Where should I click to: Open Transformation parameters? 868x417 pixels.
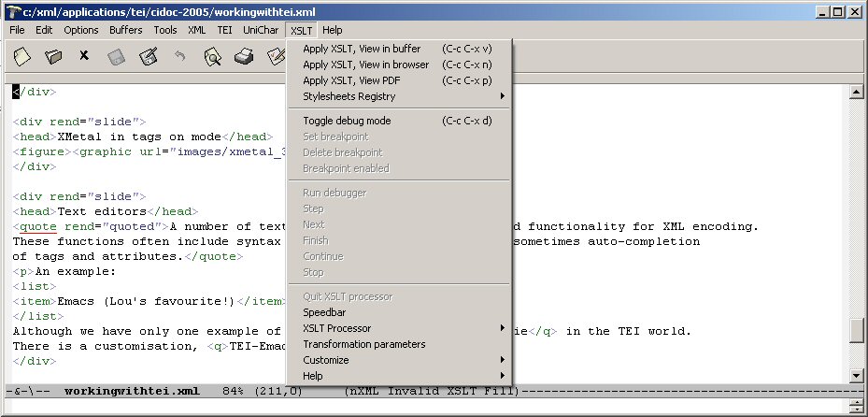point(363,344)
